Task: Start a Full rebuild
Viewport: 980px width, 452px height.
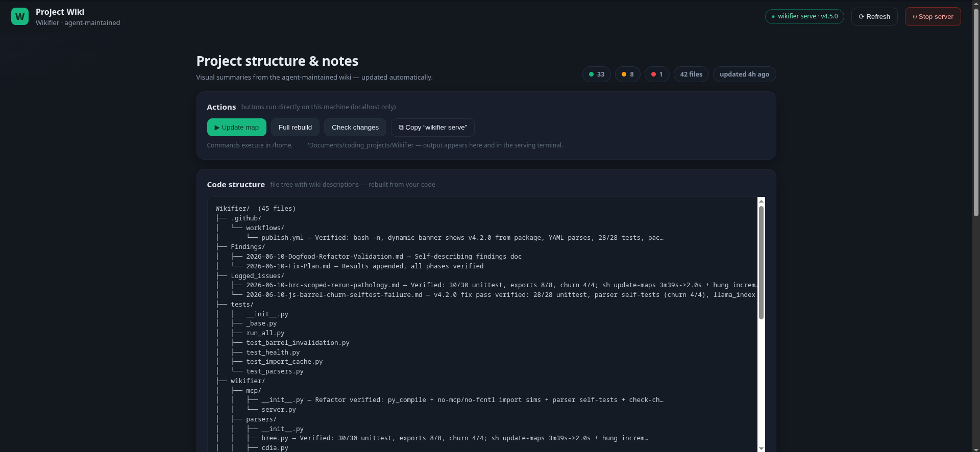Action: click(x=295, y=128)
